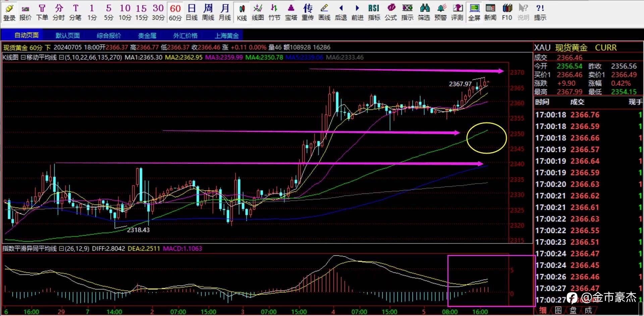This screenshot has height=316, width=644.
Task: Click the DIFF:2.8042 indicator value
Action: click(108, 249)
